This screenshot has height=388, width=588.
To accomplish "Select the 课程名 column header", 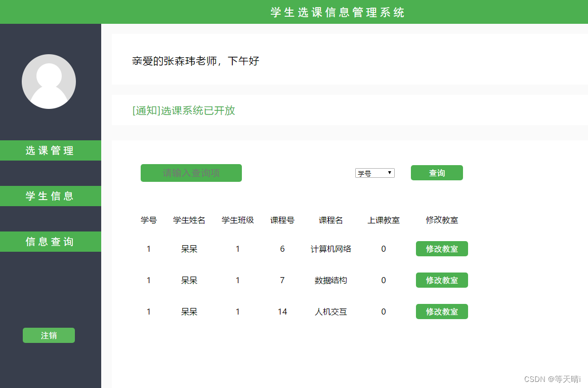I will pos(331,220).
